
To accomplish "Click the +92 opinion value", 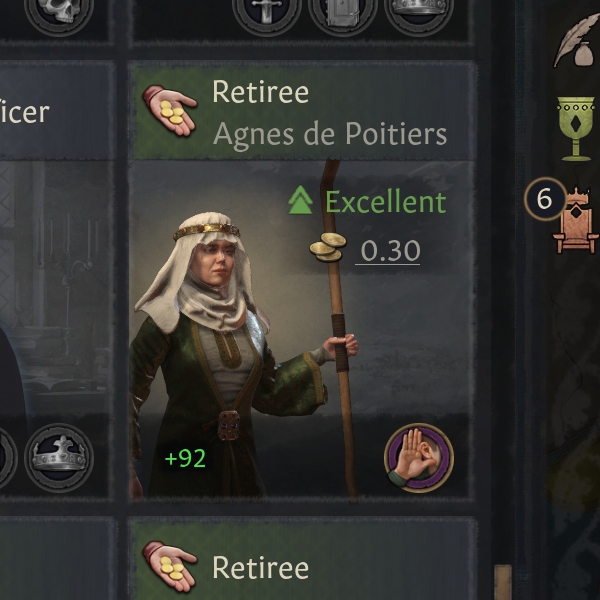I will click(x=185, y=458).
